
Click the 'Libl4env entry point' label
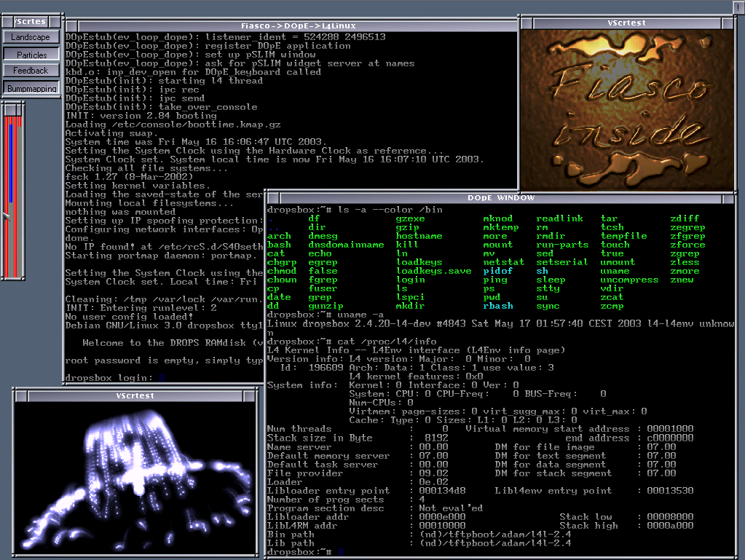pyautogui.click(x=553, y=491)
